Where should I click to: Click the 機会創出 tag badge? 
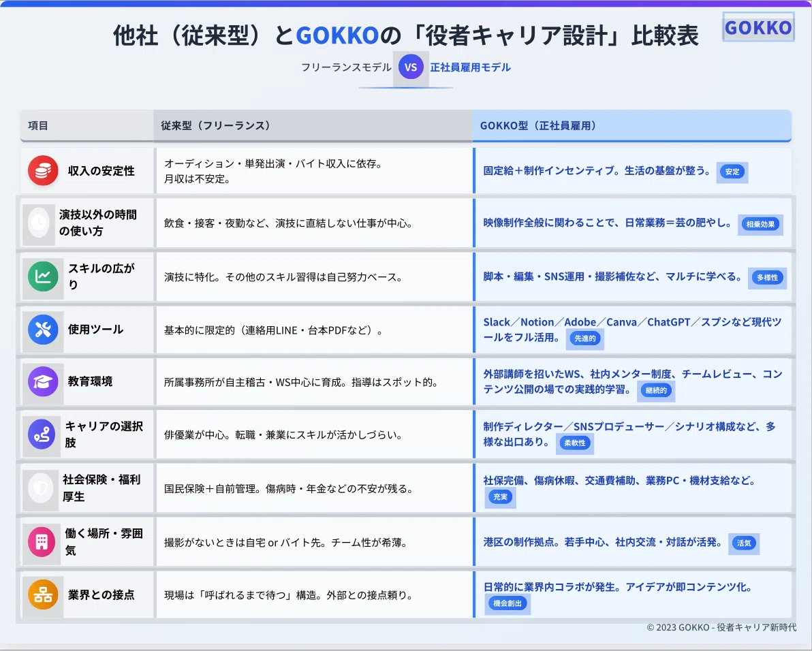pyautogui.click(x=507, y=603)
